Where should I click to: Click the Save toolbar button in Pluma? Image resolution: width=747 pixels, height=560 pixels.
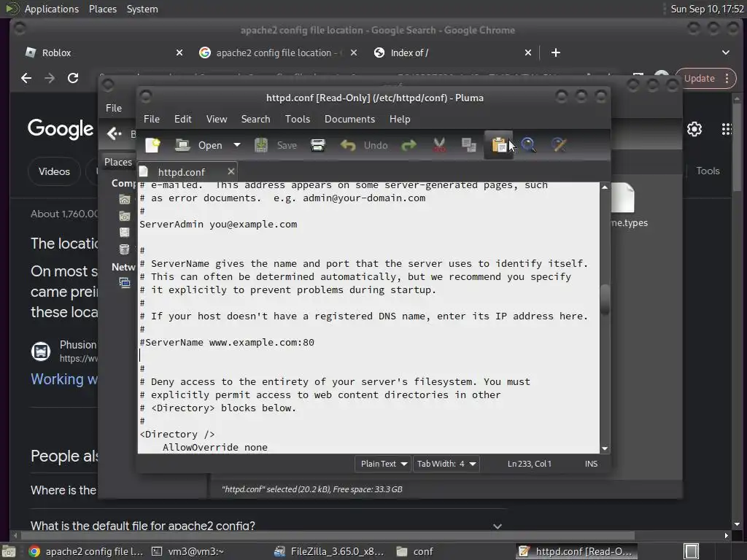[x=275, y=145]
